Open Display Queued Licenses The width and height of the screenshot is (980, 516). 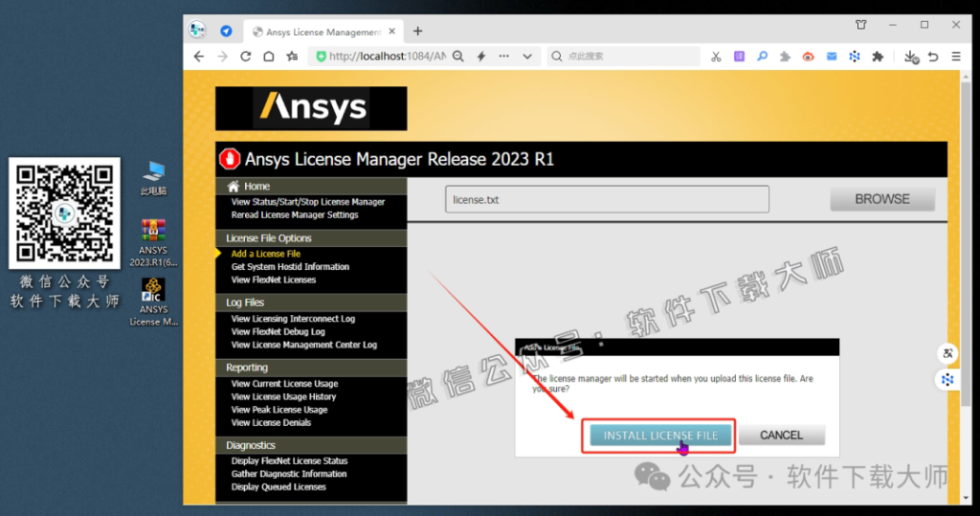click(x=278, y=487)
